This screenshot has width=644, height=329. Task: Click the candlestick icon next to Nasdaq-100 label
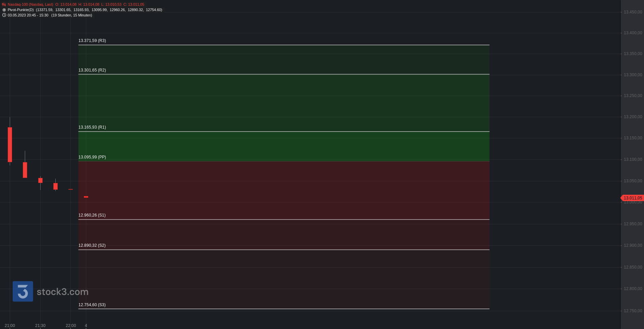(4, 4)
